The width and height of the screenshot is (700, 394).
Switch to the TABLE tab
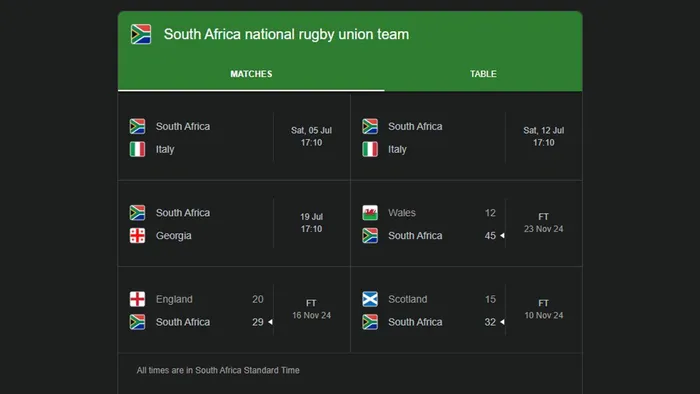pyautogui.click(x=483, y=74)
